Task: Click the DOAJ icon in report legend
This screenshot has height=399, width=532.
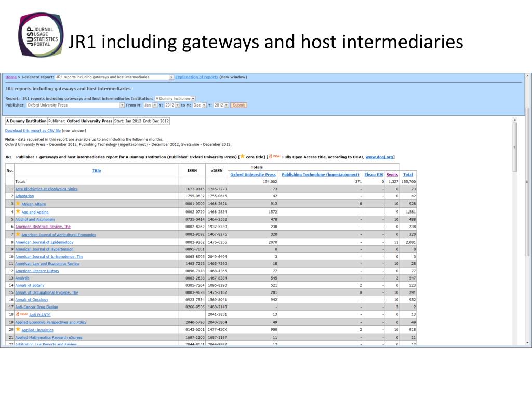Action: 275,156
